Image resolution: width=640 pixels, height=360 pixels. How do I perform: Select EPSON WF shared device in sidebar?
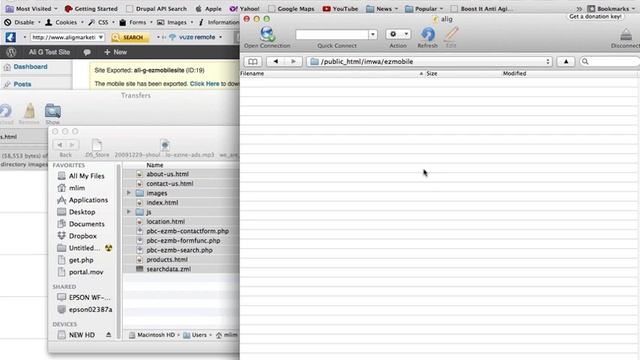84,298
